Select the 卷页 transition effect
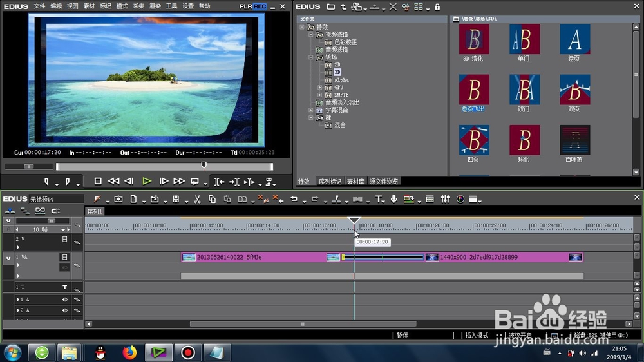The height and width of the screenshot is (362, 644). (575, 39)
